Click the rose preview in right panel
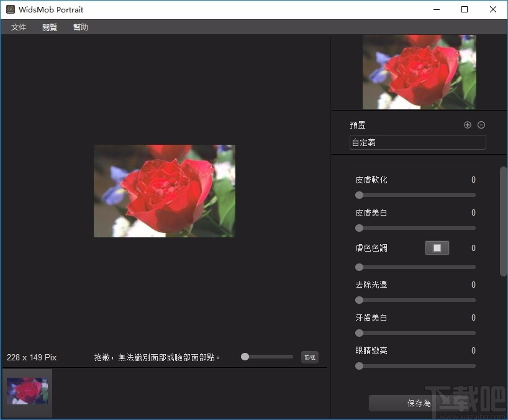The image size is (508, 420). pyautogui.click(x=419, y=72)
